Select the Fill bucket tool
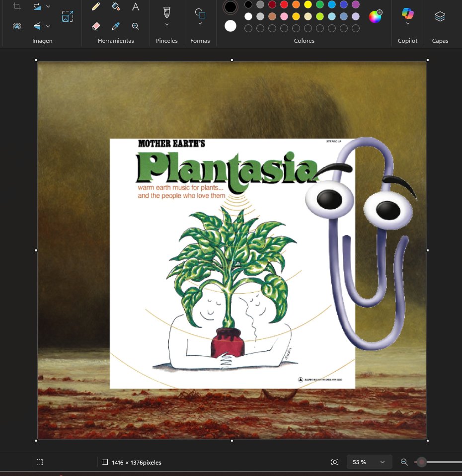462x476 pixels. (116, 6)
